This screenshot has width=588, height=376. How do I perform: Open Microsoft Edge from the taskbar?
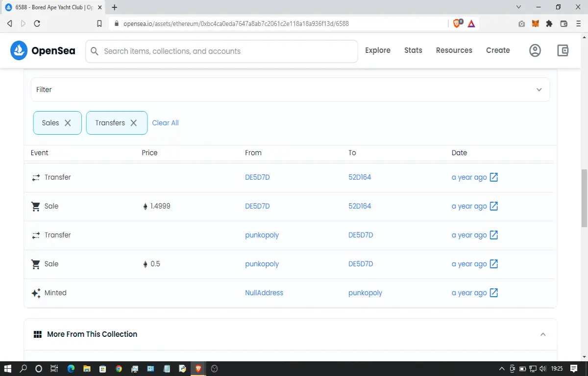click(71, 369)
